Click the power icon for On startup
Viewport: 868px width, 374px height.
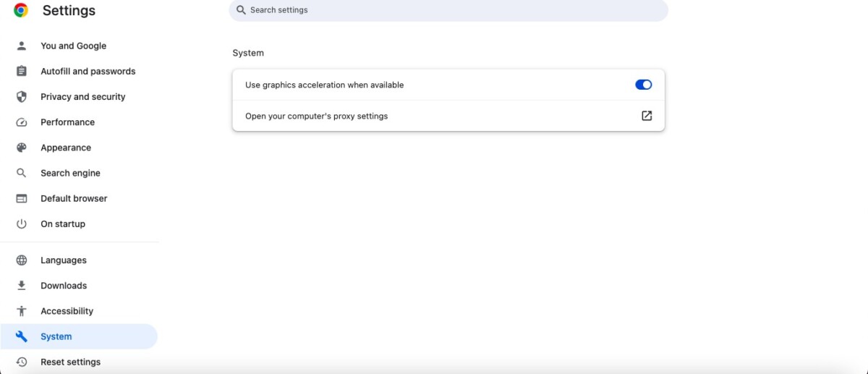click(x=22, y=224)
